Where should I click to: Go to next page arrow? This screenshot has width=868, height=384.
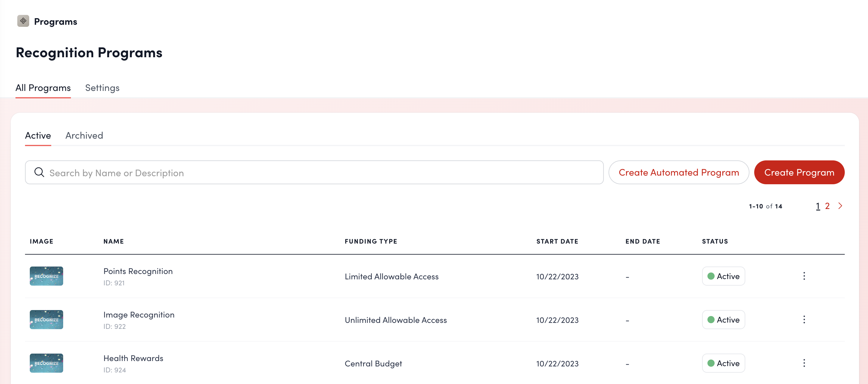coord(840,206)
